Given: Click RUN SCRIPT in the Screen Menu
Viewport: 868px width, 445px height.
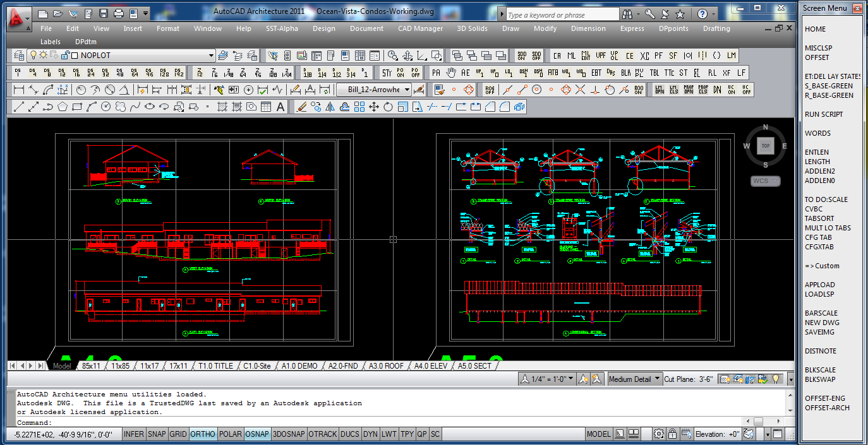Looking at the screenshot, I should pos(824,114).
